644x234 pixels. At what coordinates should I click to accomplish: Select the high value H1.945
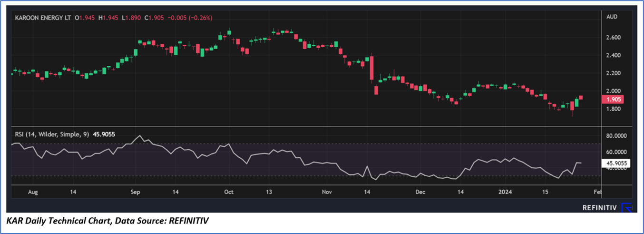109,18
